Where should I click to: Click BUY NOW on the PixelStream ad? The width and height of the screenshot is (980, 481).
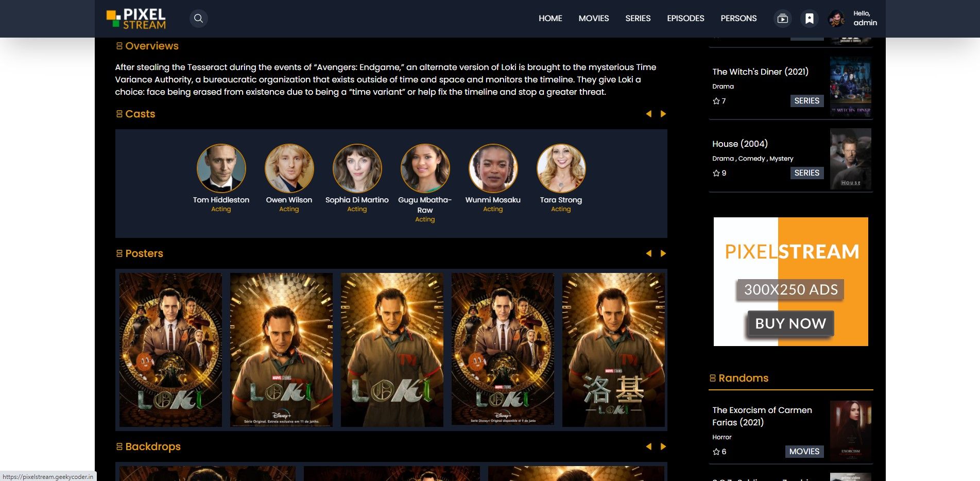click(x=790, y=323)
